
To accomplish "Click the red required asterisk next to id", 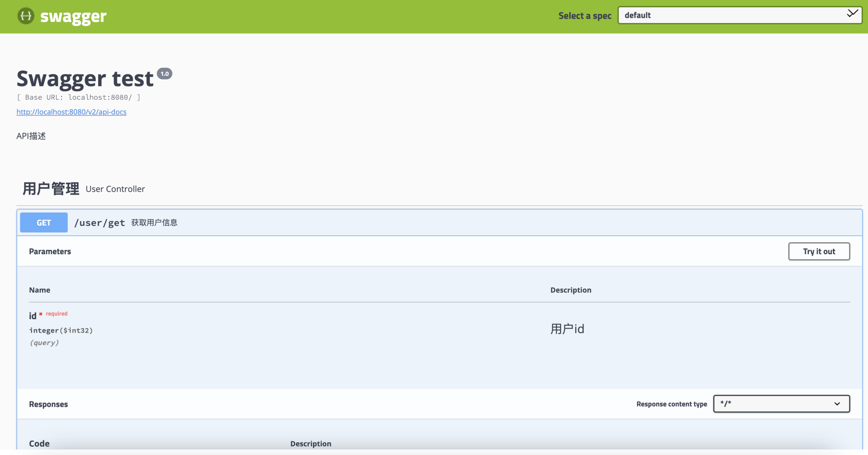I will coord(41,314).
